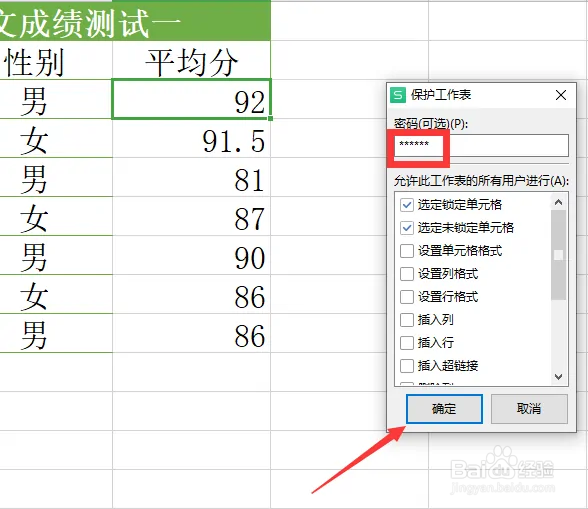Screen dimensions: 588x509
Task: Select the cell with value 90
Action: coord(191,255)
